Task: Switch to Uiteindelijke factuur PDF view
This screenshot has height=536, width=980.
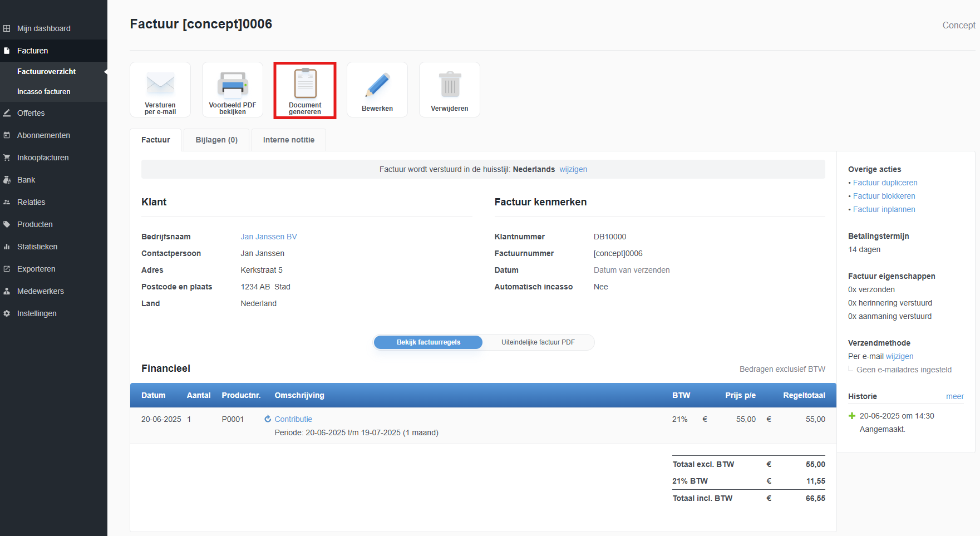Action: pyautogui.click(x=538, y=342)
